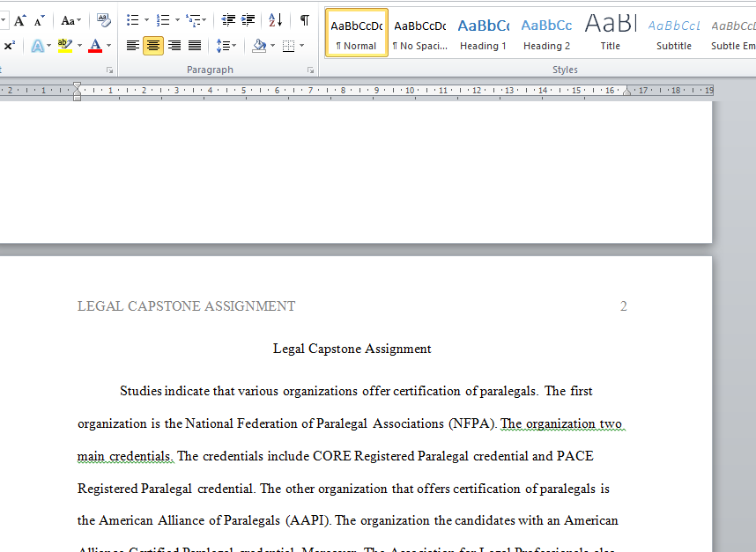Viewport: 756px width, 552px height.
Task: Select the No Spacing style
Action: coord(420,33)
